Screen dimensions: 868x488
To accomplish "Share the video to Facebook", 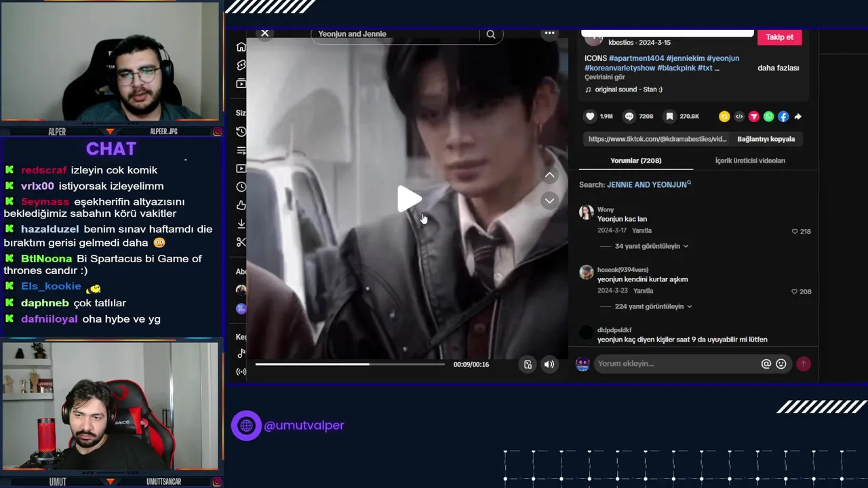I will 783,117.
